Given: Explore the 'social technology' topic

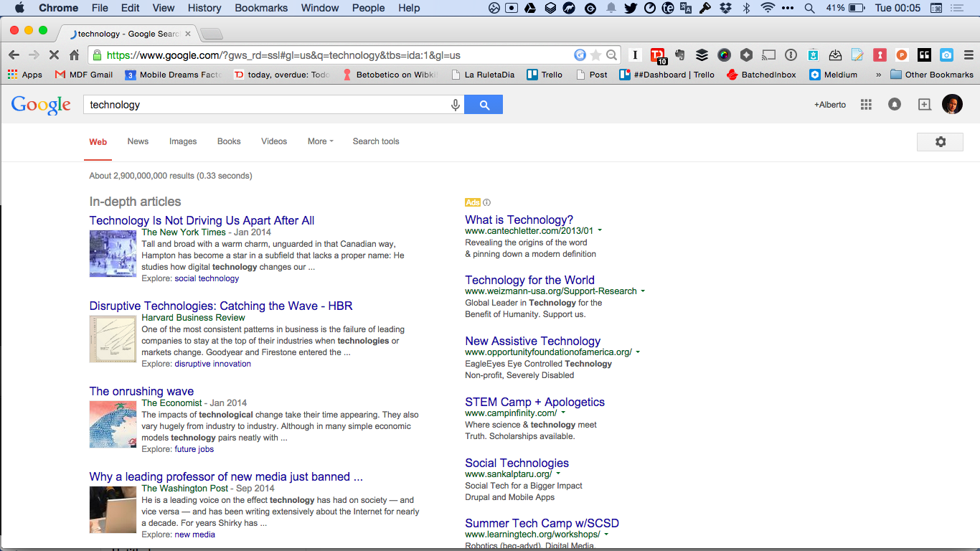Looking at the screenshot, I should [207, 278].
